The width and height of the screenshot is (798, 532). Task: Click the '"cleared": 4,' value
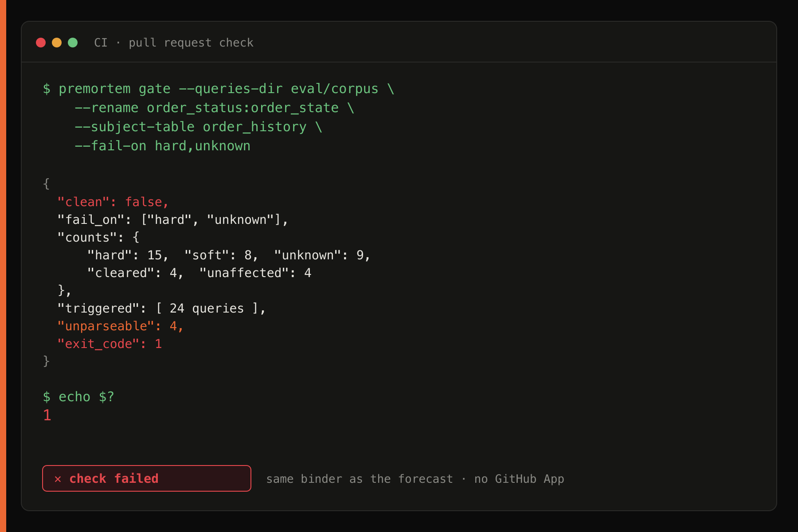(x=136, y=273)
